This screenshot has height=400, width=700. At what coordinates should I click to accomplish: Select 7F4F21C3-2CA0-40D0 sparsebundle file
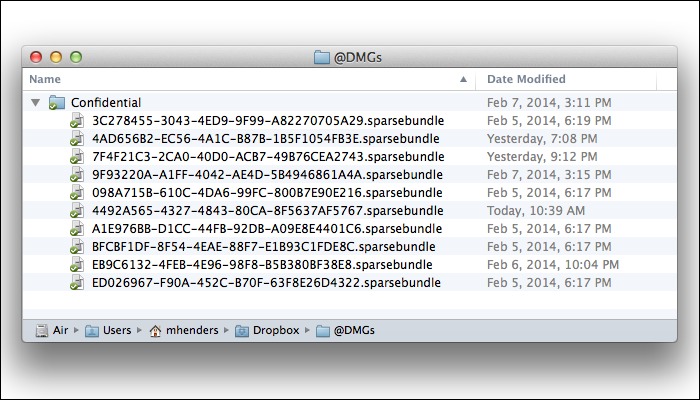tap(268, 157)
